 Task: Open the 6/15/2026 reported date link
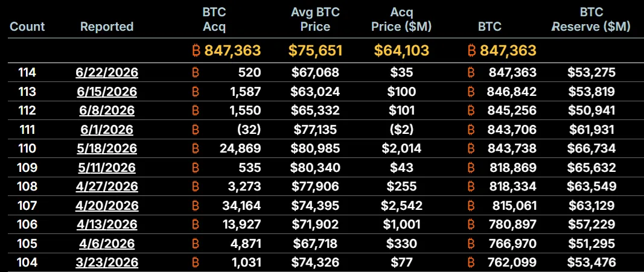point(107,92)
